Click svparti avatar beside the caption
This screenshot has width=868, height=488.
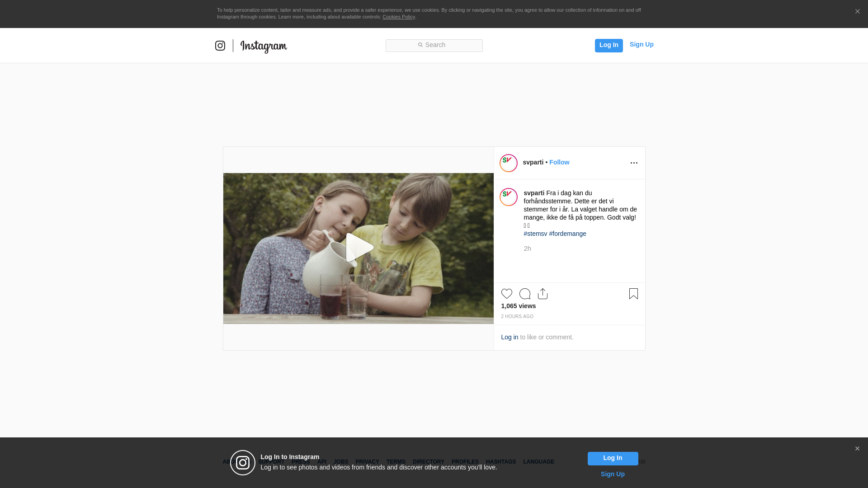coord(508,197)
